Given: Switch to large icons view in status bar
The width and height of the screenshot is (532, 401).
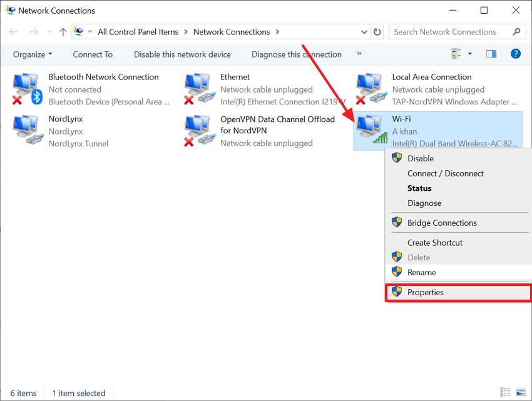Looking at the screenshot, I should pos(521,392).
